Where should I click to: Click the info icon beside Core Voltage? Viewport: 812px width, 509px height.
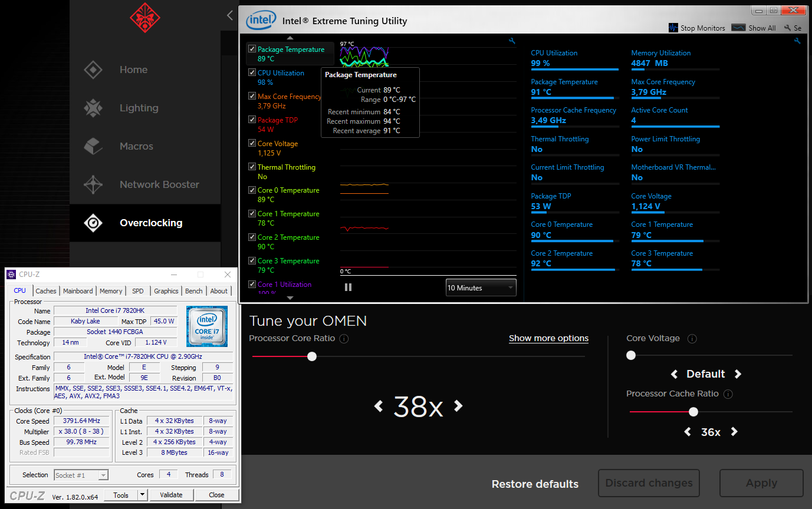click(692, 339)
